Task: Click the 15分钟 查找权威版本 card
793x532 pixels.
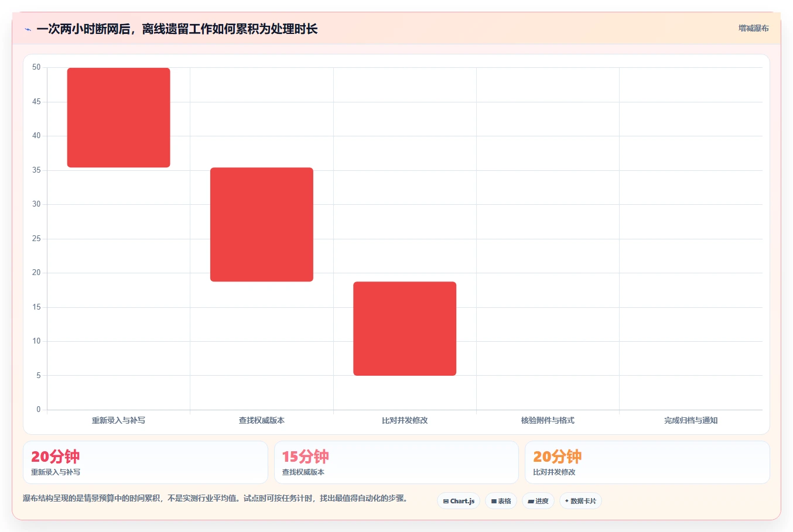Action: (x=396, y=462)
